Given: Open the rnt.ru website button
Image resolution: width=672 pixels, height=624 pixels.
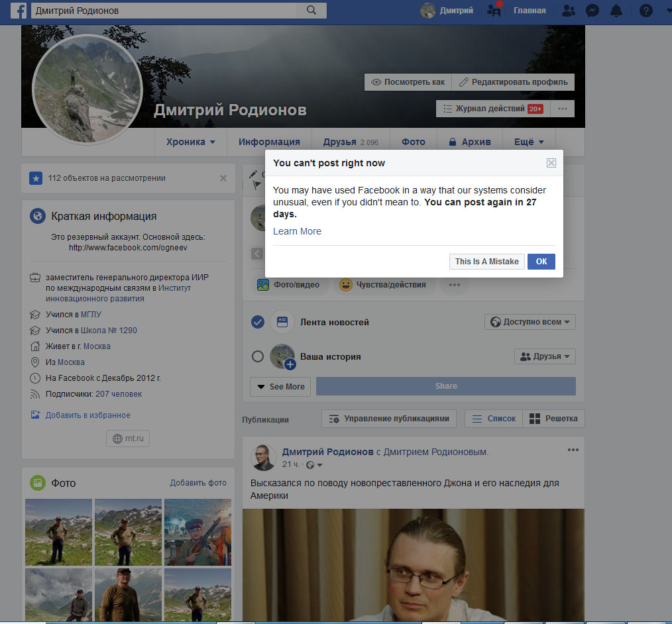Looking at the screenshot, I should pos(128,439).
